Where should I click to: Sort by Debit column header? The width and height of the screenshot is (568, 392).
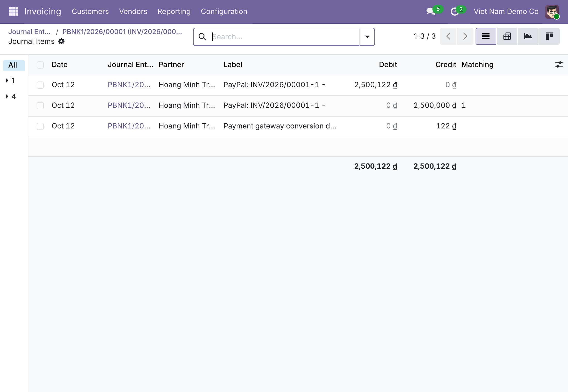click(x=388, y=64)
